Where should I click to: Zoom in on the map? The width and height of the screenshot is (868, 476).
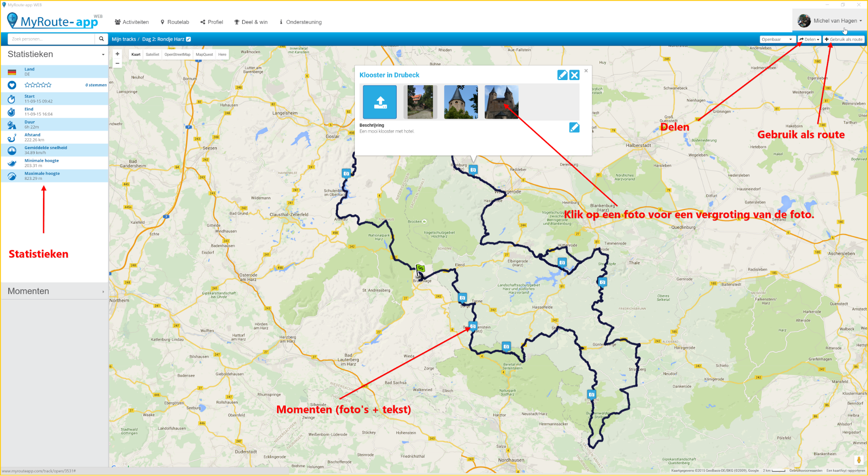coord(117,54)
